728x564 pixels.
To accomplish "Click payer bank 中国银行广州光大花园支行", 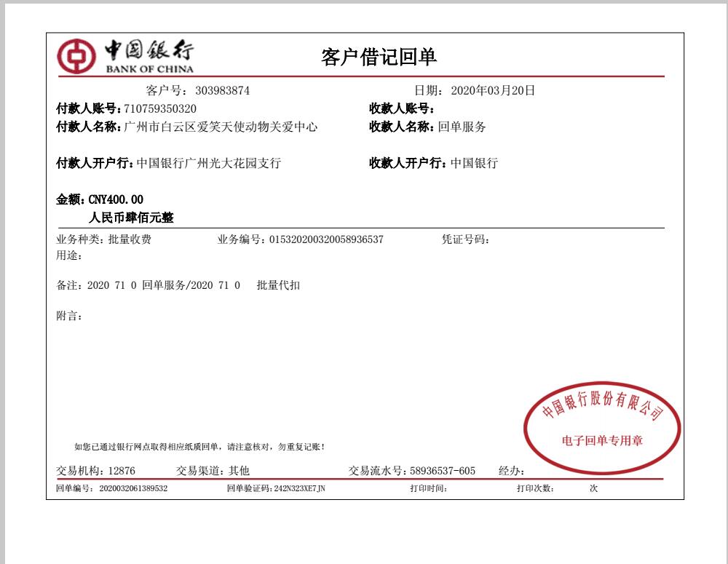I will 209,163.
